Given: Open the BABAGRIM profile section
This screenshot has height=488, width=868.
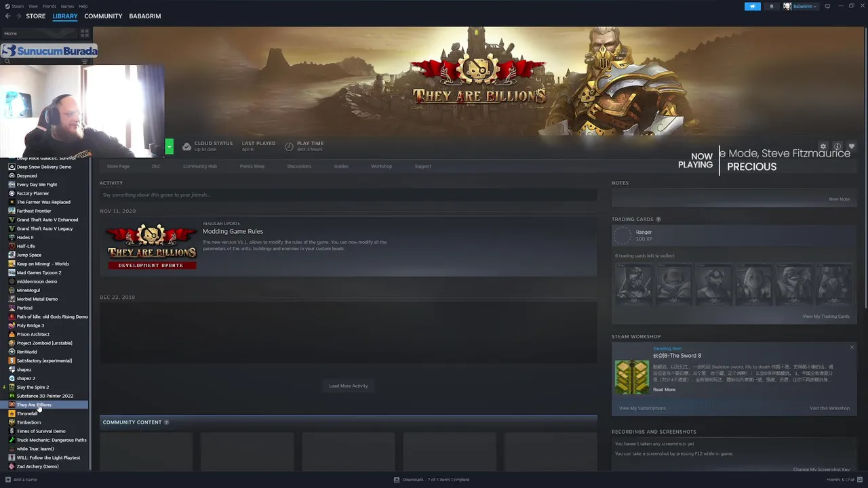Looking at the screenshot, I should (x=145, y=16).
